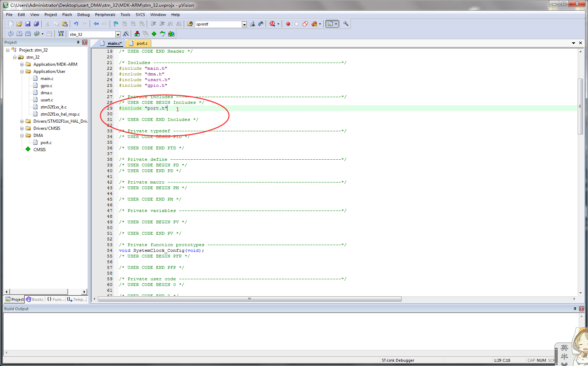The image size is (588, 366).
Task: Save all files
Action: coord(36,24)
